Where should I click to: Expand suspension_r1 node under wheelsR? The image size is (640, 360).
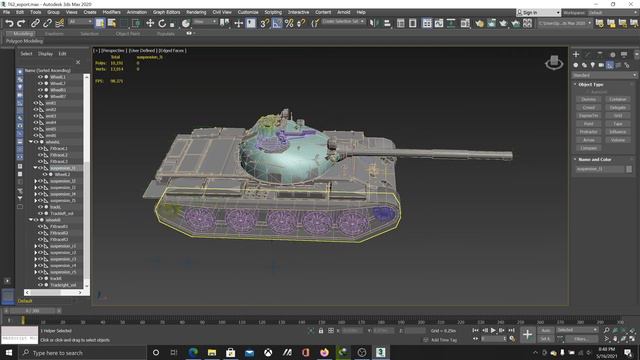coord(36,246)
